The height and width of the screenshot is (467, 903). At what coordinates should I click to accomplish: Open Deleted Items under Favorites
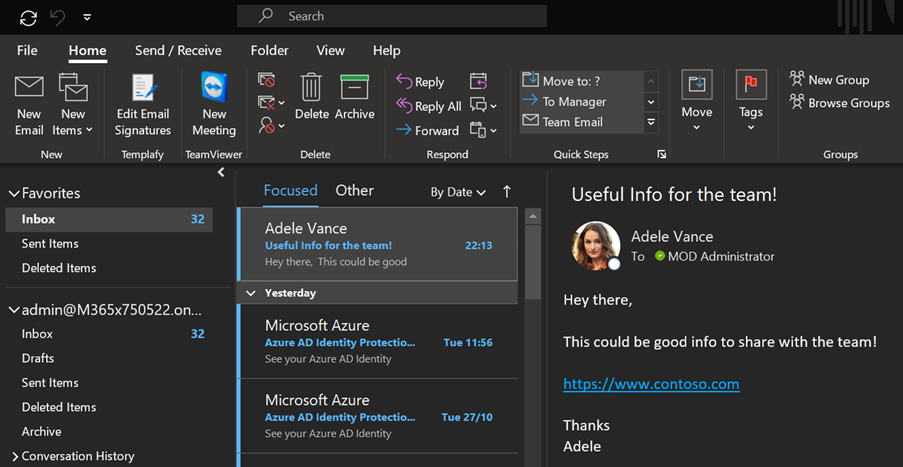click(59, 268)
